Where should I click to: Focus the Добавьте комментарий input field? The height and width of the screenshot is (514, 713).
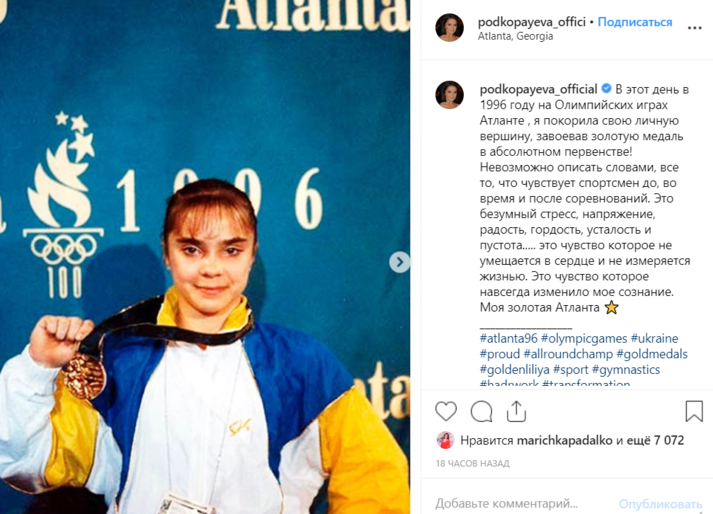[x=523, y=503]
